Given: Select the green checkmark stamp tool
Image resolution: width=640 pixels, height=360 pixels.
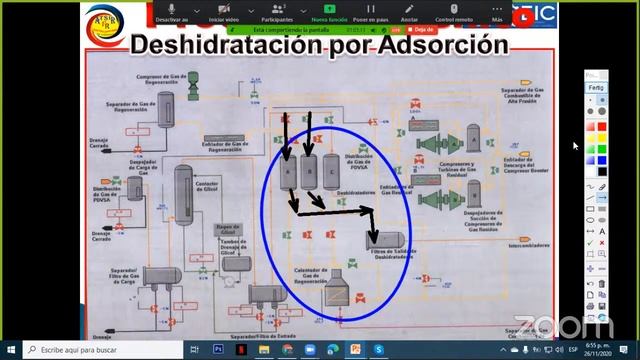Looking at the screenshot, I should point(590,242).
